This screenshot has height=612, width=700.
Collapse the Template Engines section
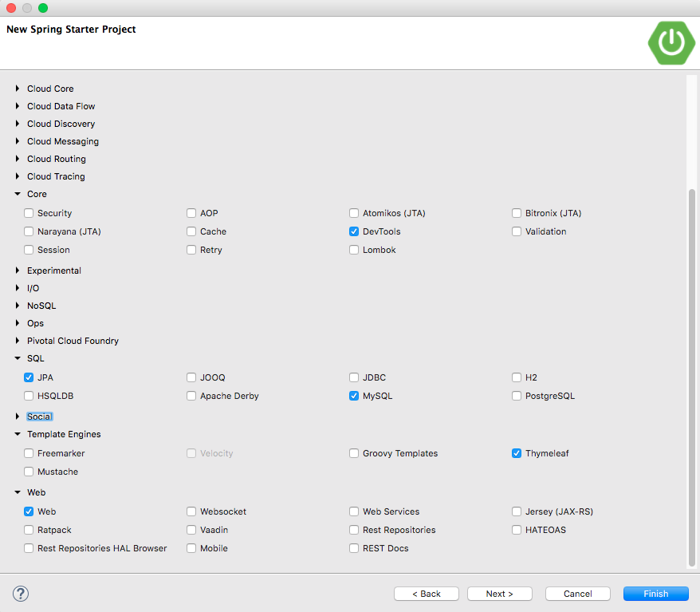coord(18,434)
